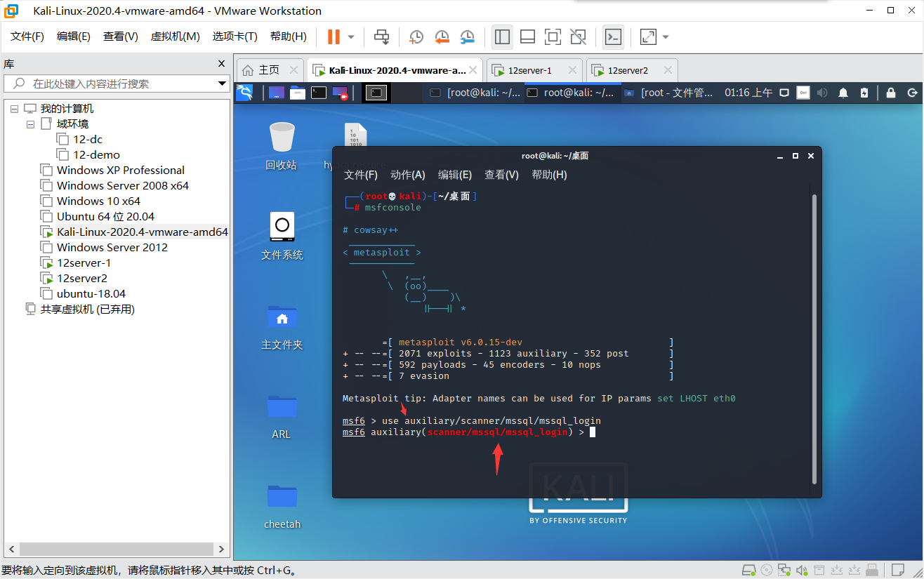
Task: Open terminal 动作(A) menu
Action: click(408, 175)
